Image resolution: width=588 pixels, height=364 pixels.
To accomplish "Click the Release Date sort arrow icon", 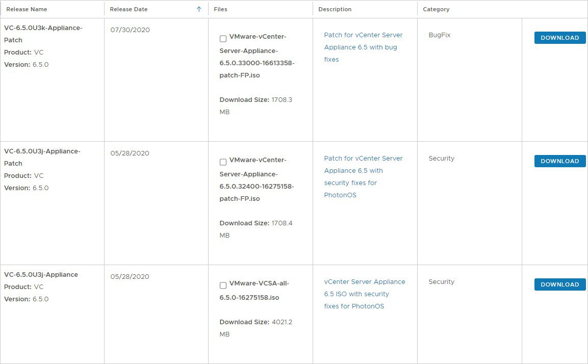I will 199,9.
